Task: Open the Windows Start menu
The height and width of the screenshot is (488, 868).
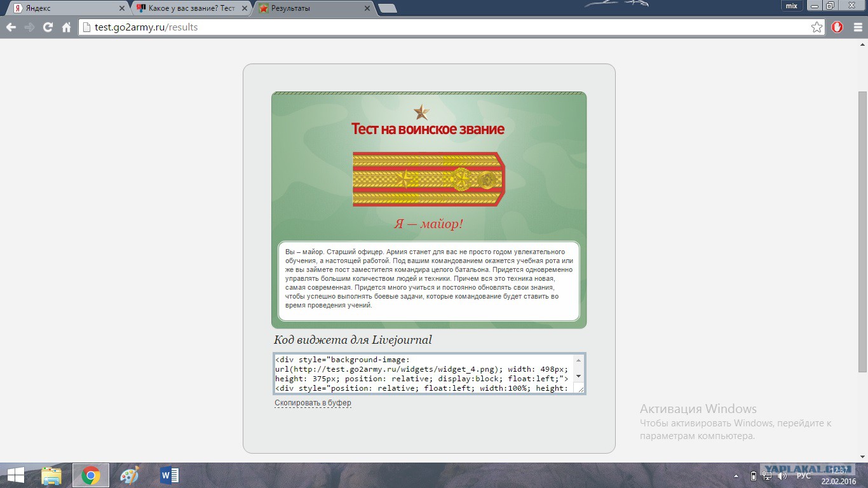Action: coord(15,475)
